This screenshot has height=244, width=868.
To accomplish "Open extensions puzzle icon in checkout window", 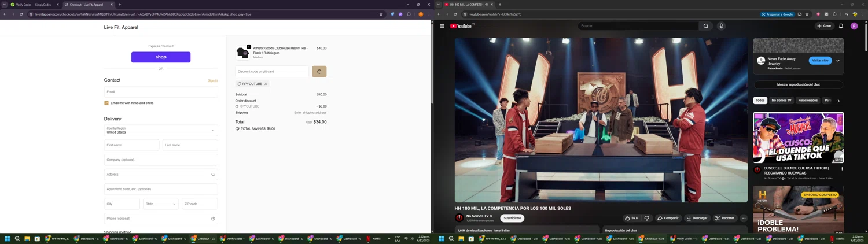I will coord(409,14).
